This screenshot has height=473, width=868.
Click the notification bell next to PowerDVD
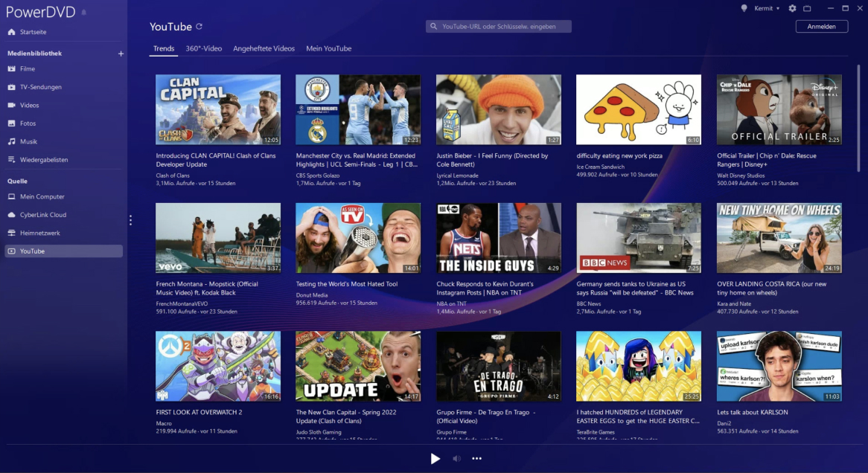click(83, 13)
